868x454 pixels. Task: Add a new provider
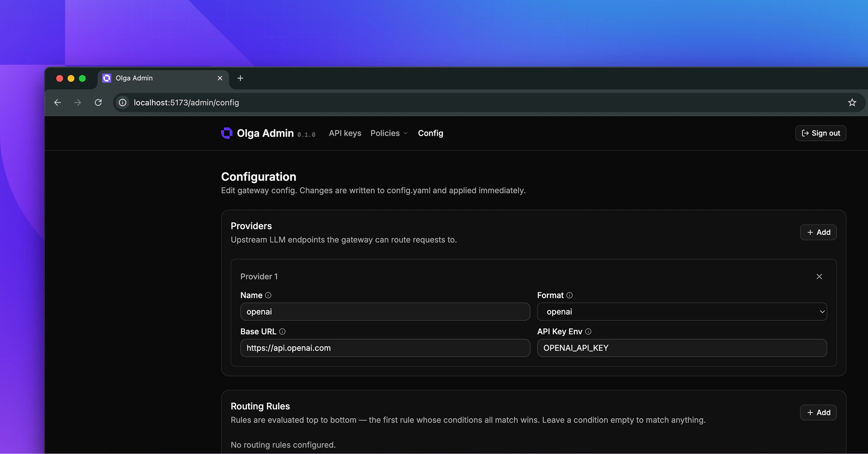coord(818,233)
